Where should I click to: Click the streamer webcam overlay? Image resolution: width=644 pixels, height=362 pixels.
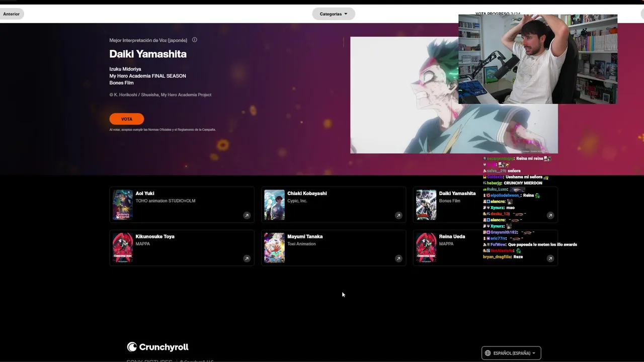pyautogui.click(x=538, y=59)
